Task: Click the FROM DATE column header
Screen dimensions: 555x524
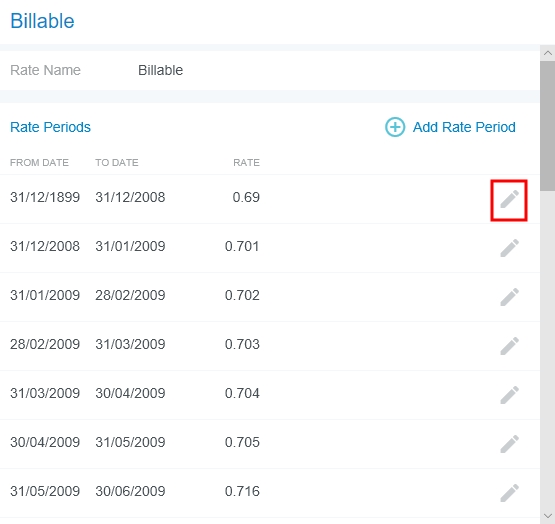Action: click(x=39, y=163)
